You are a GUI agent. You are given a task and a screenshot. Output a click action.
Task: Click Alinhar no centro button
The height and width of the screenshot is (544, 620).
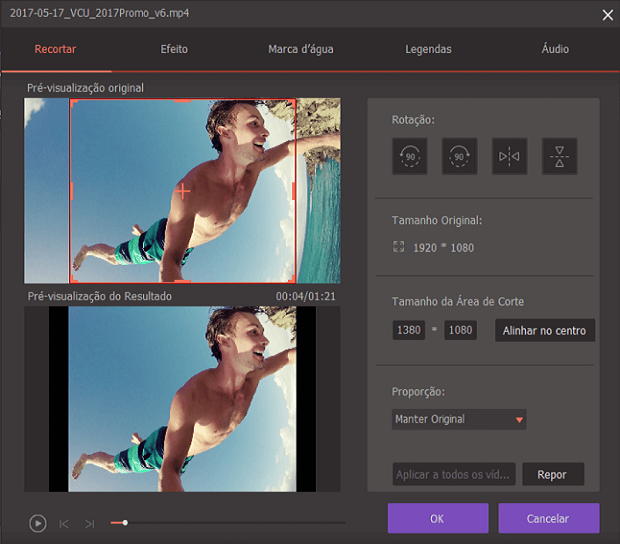click(545, 331)
